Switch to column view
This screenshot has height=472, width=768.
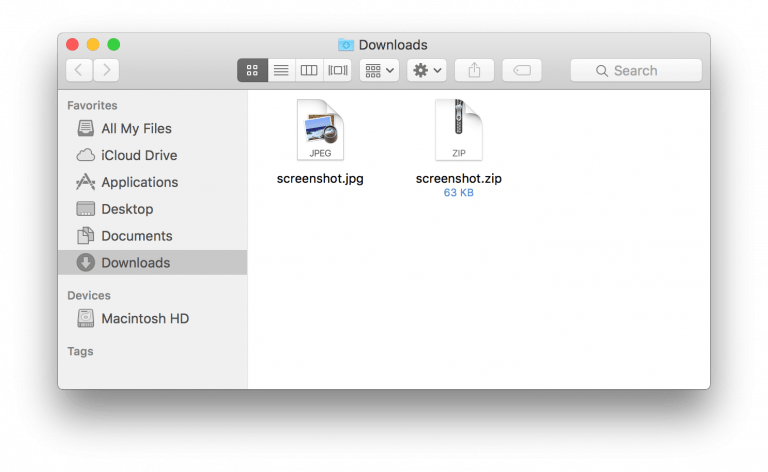click(x=309, y=71)
